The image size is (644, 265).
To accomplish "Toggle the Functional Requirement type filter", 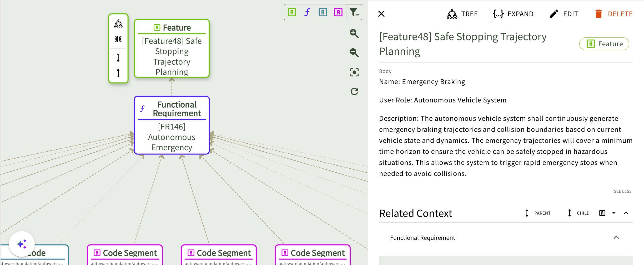I will (x=307, y=12).
